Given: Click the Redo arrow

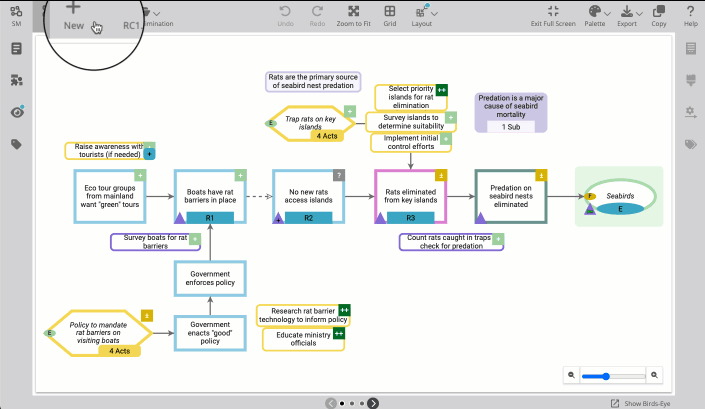Looking at the screenshot, I should (317, 11).
